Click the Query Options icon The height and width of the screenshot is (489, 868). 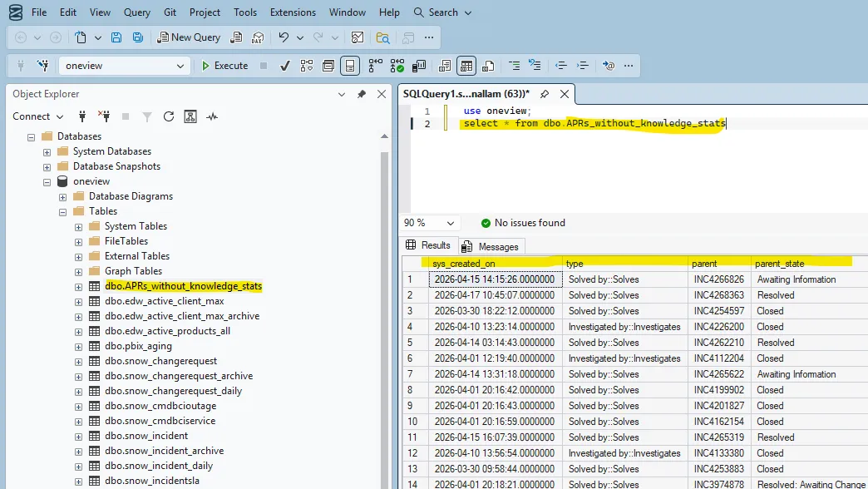328,66
